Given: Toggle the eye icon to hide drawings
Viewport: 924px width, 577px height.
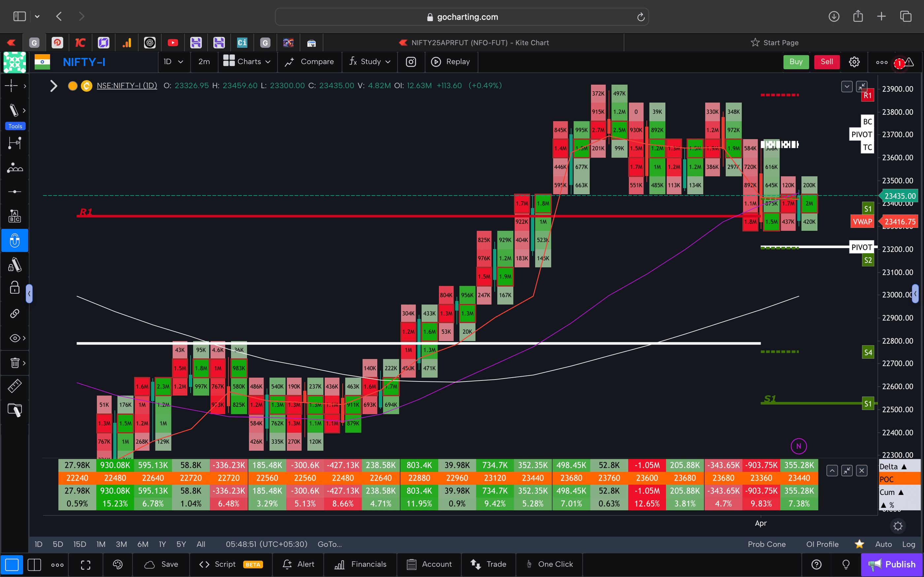Looking at the screenshot, I should coord(14,338).
